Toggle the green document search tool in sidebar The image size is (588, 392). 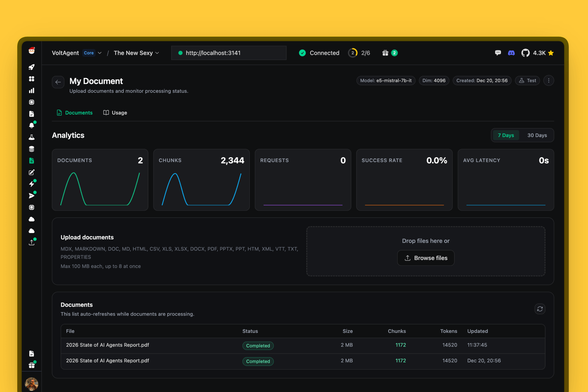tap(32, 160)
